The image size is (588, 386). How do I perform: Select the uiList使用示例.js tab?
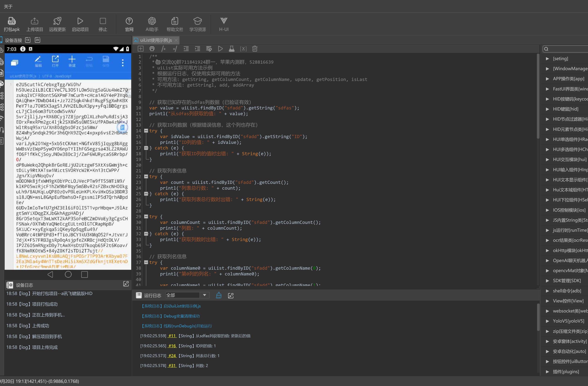click(156, 40)
